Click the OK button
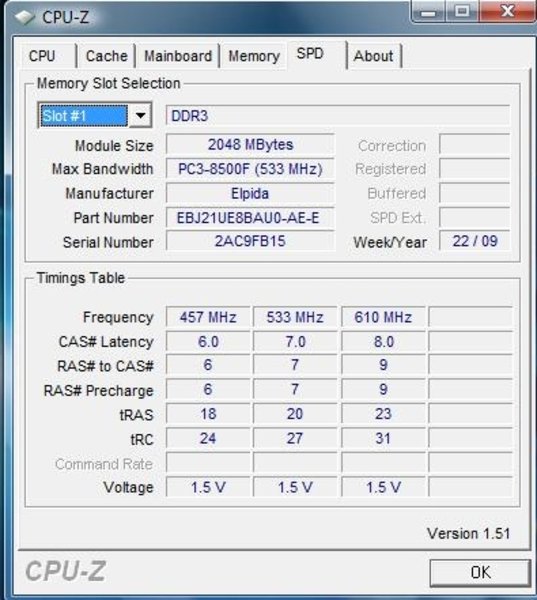Image resolution: width=537 pixels, height=600 pixels. (480, 572)
